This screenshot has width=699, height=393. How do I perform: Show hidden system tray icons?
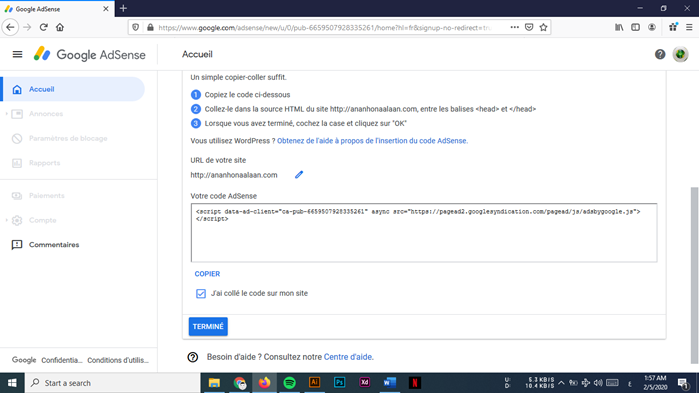[x=561, y=383]
